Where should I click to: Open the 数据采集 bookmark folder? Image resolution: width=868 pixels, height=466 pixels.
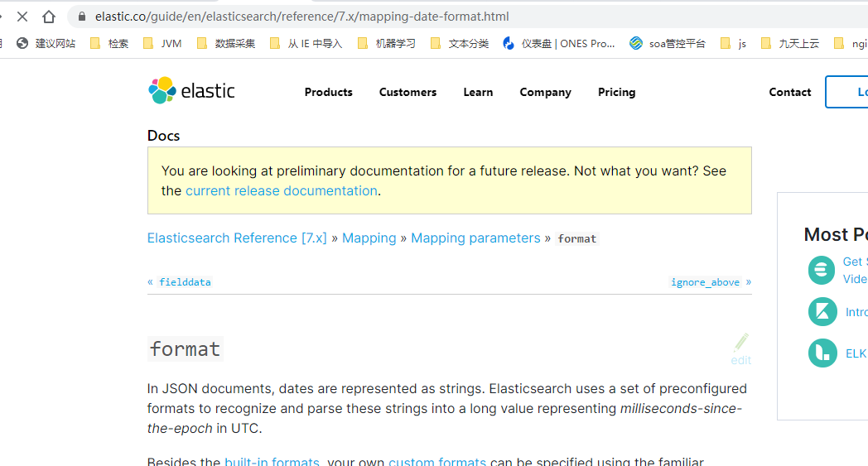pos(226,43)
